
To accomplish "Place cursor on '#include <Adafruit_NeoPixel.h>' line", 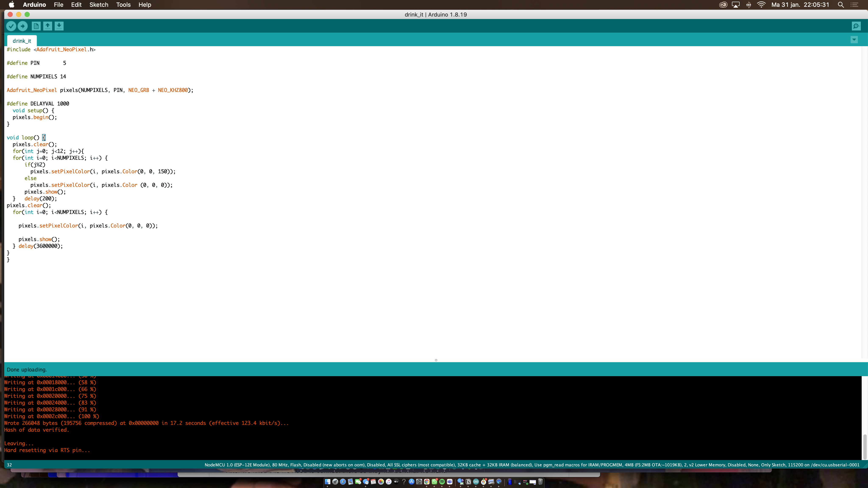I will pos(51,50).
